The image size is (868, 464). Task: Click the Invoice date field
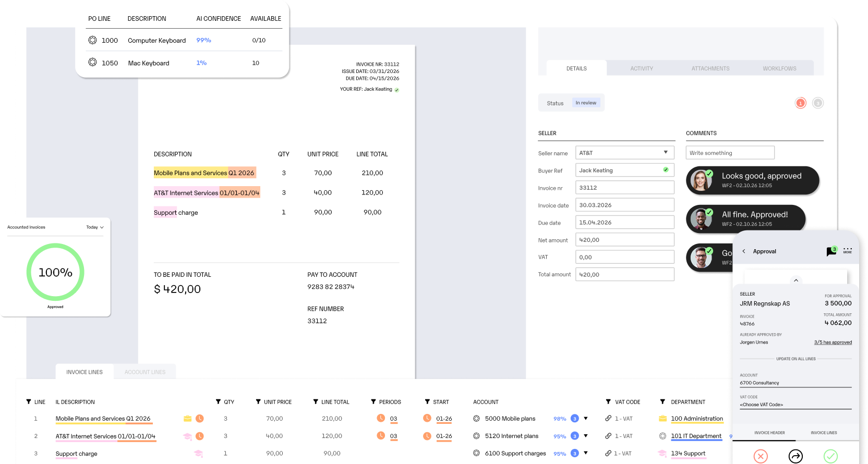tap(625, 205)
